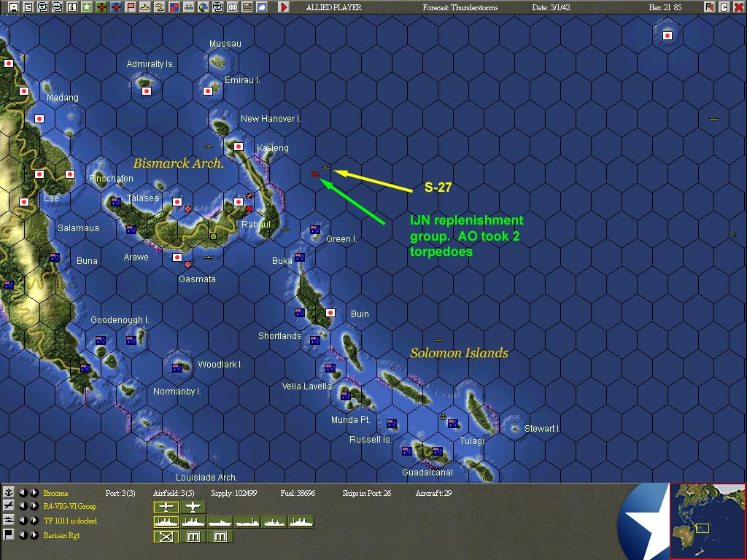
Task: Click the Australian flag base at Shortlands
Action: [x=315, y=341]
